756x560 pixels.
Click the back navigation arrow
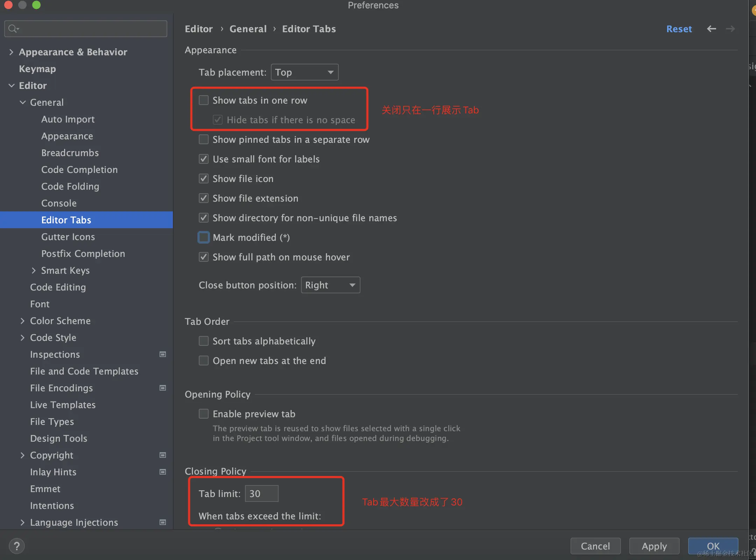pos(711,29)
